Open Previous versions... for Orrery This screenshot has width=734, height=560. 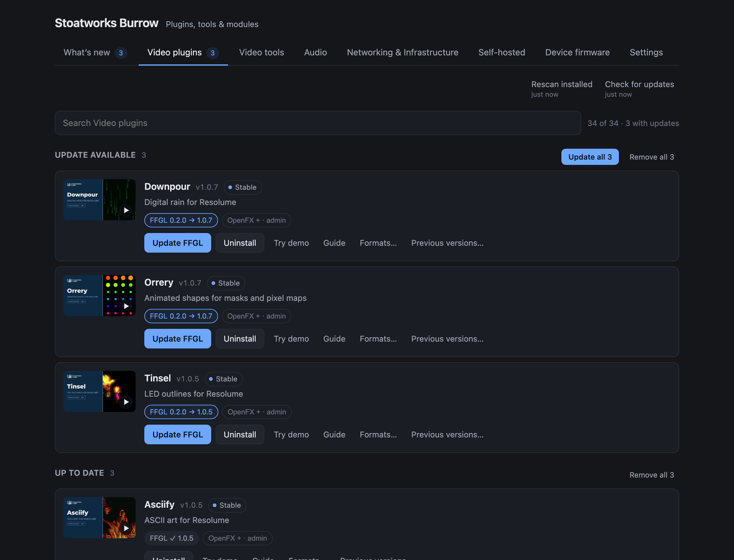click(447, 339)
